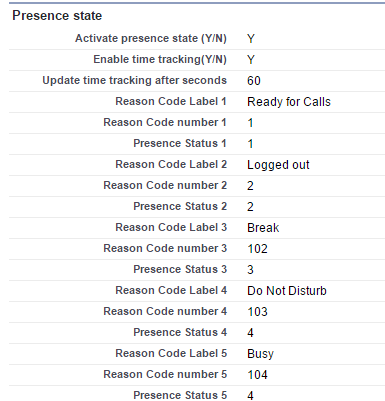
Task: Select the Presence Status 3 value
Action: 250,270
